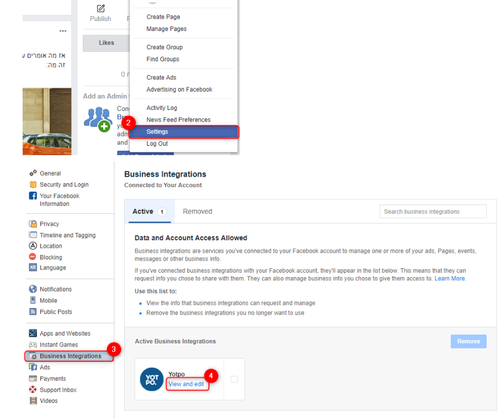Open News Feed Preferences menu item
The image size is (500, 419).
(x=178, y=120)
